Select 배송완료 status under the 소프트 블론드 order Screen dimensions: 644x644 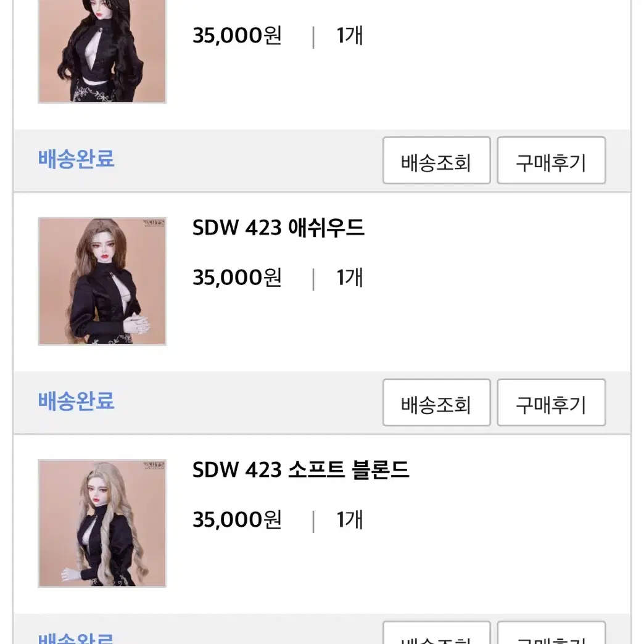point(76,638)
